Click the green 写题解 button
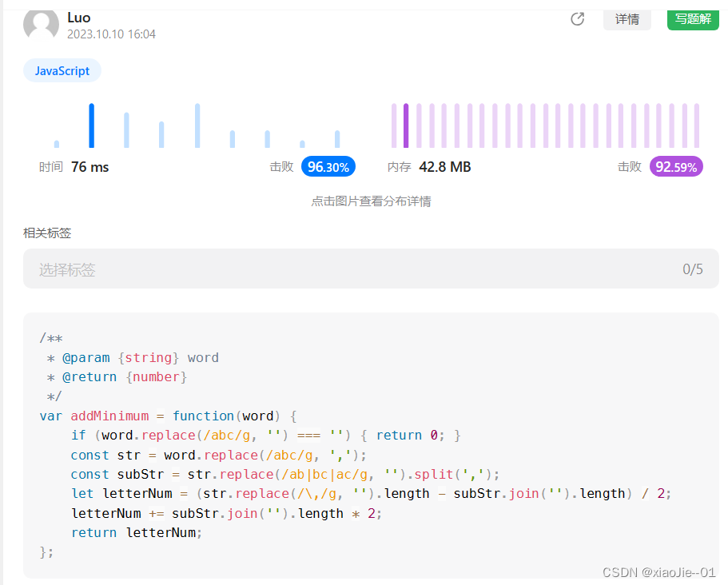This screenshot has height=585, width=728. tap(692, 19)
